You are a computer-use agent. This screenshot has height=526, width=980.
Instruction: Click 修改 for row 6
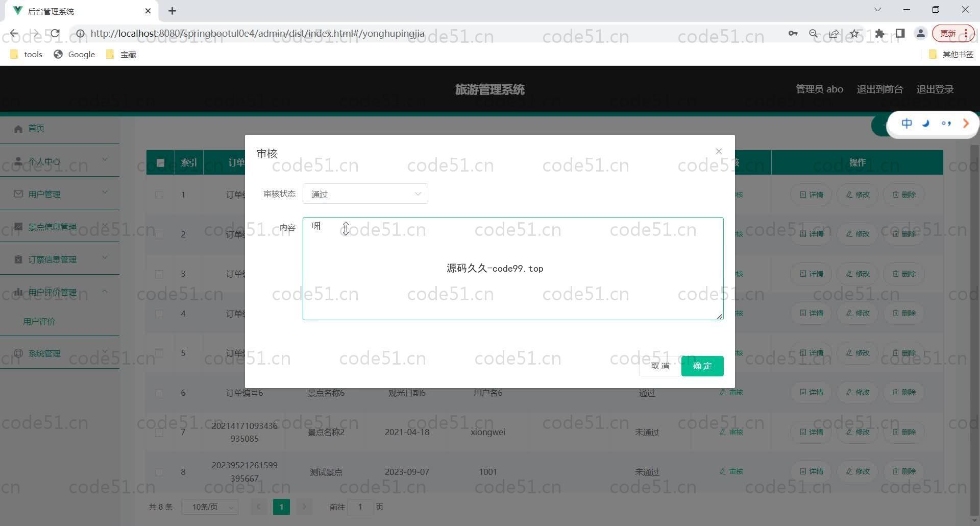coord(857,392)
